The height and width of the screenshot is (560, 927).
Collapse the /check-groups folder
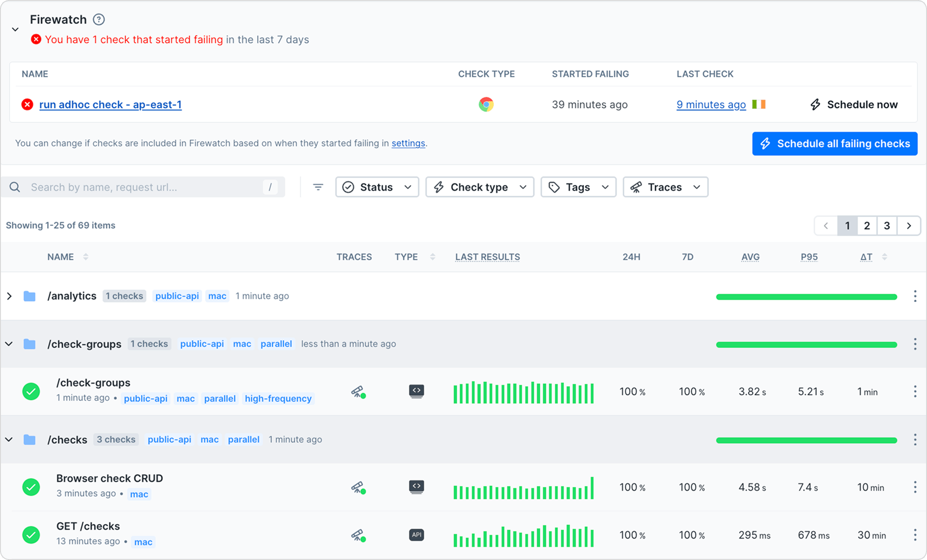[x=9, y=344]
